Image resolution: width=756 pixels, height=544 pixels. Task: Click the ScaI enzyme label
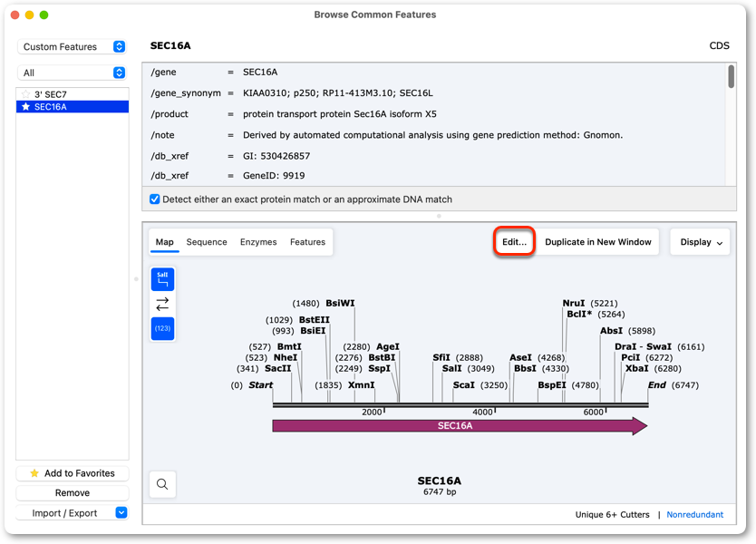tap(464, 384)
